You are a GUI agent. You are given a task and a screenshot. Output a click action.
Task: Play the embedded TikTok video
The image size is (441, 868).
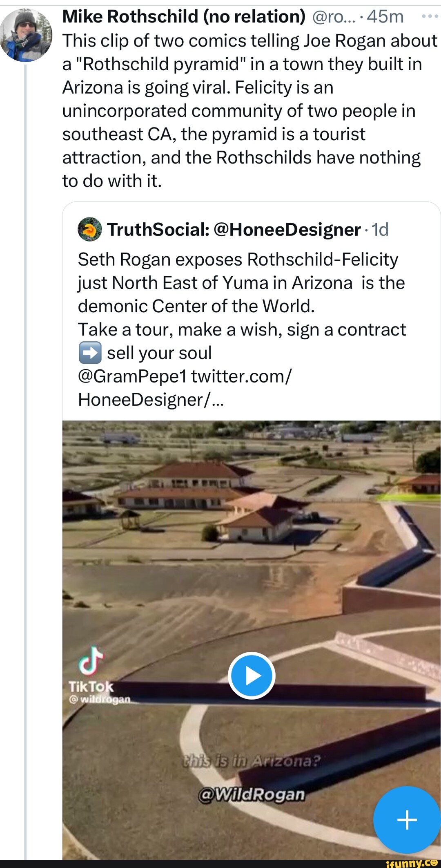click(252, 676)
